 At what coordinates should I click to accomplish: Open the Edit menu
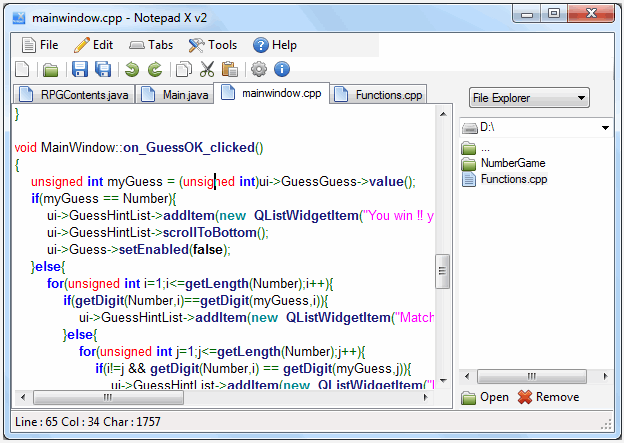(x=93, y=45)
